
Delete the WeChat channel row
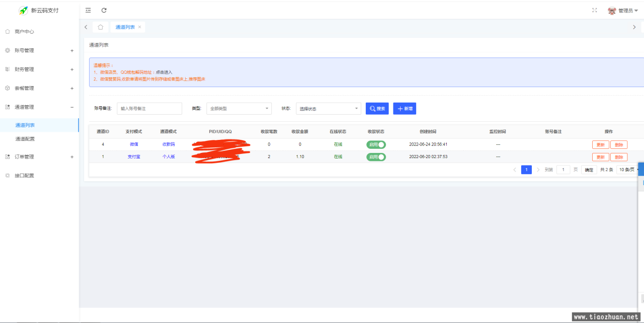pos(618,144)
